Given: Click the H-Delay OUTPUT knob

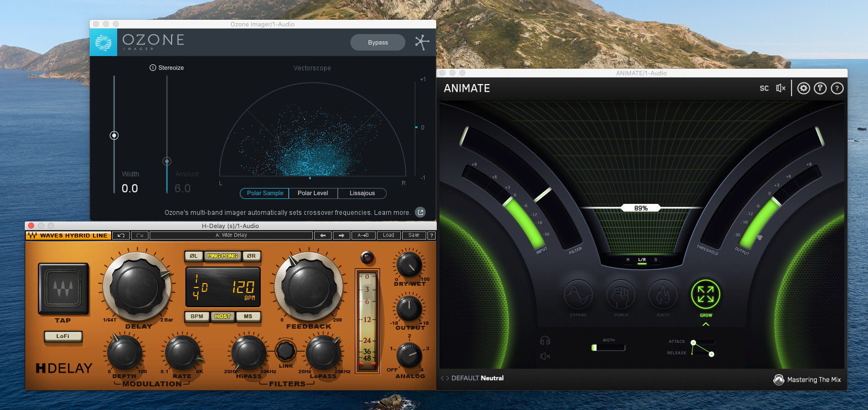Looking at the screenshot, I should click(409, 308).
